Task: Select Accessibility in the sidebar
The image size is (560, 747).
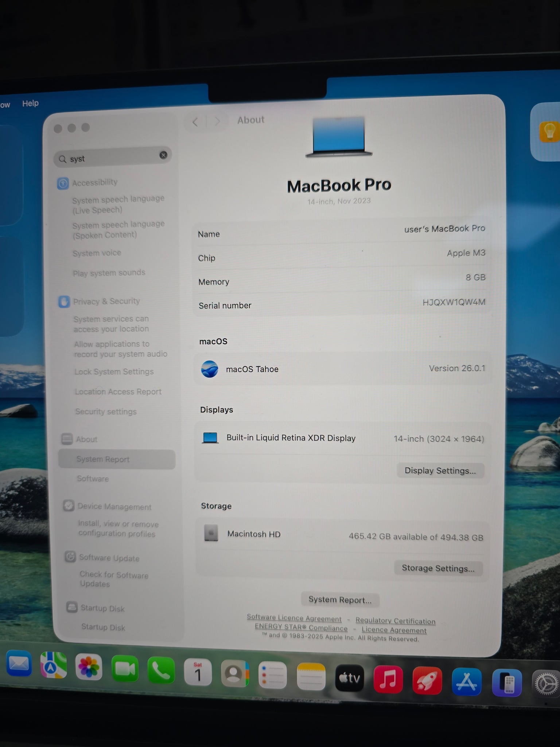Action: click(95, 182)
